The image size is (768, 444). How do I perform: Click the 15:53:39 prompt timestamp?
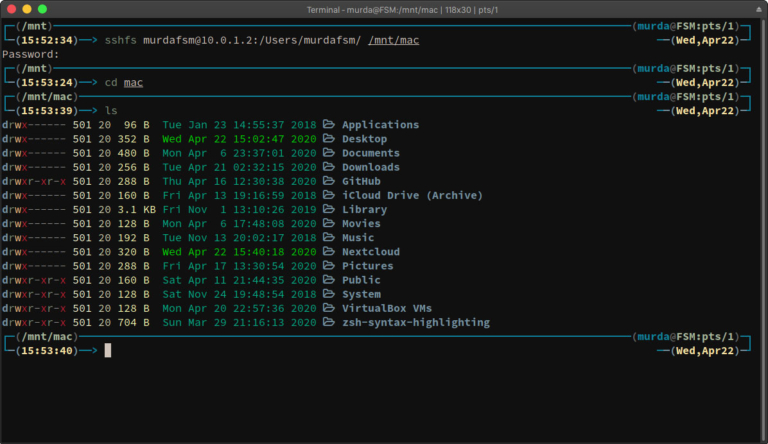47,111
